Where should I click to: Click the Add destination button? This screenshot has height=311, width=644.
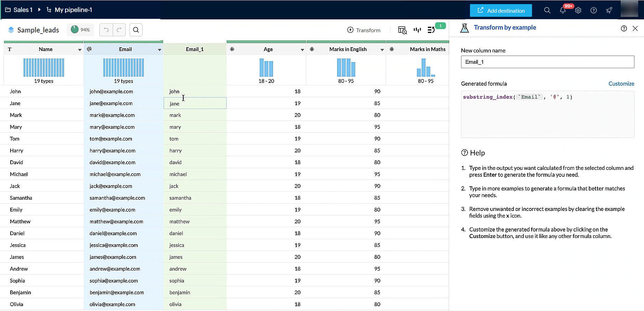click(501, 11)
